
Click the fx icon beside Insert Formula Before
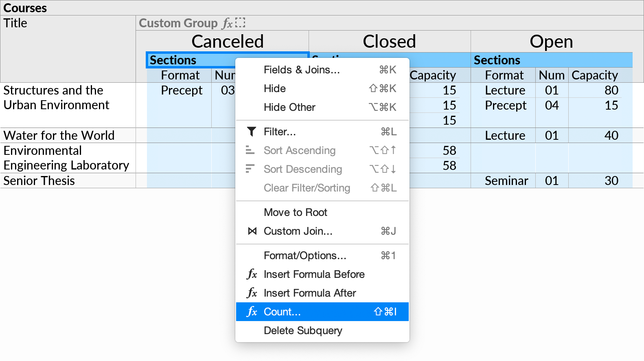tap(252, 274)
